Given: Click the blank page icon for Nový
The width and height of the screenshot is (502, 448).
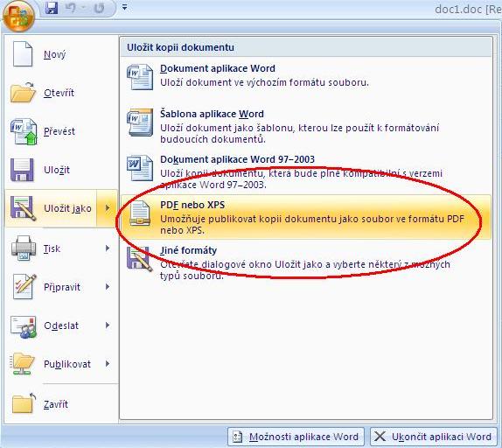Looking at the screenshot, I should click(x=23, y=54).
